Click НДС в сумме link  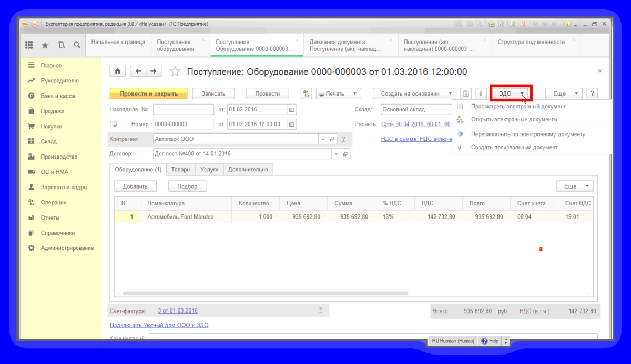(416, 139)
